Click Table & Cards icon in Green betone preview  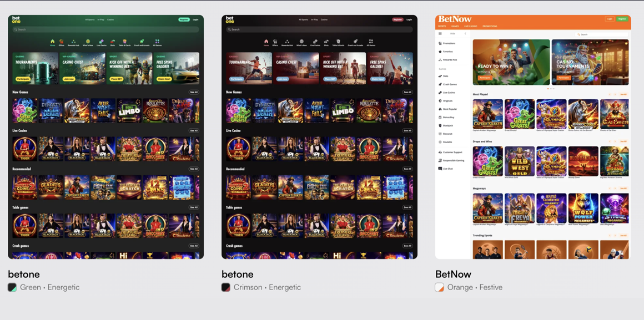(x=124, y=42)
